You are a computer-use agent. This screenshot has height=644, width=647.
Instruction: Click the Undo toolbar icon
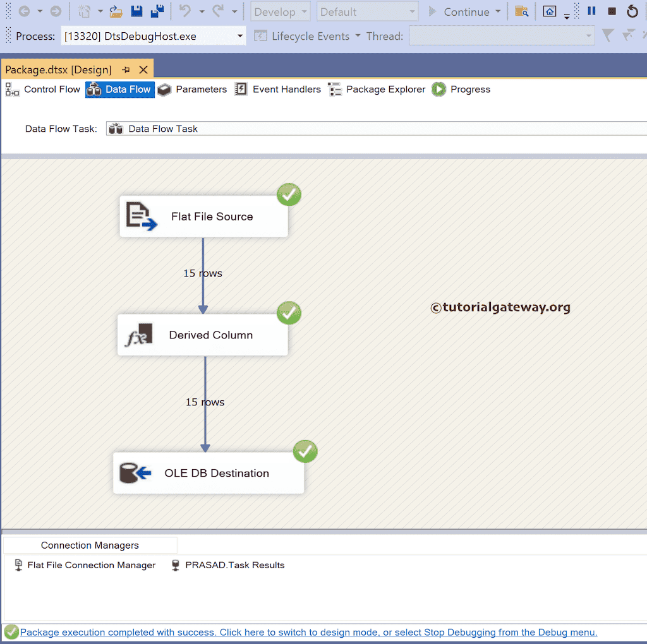186,11
